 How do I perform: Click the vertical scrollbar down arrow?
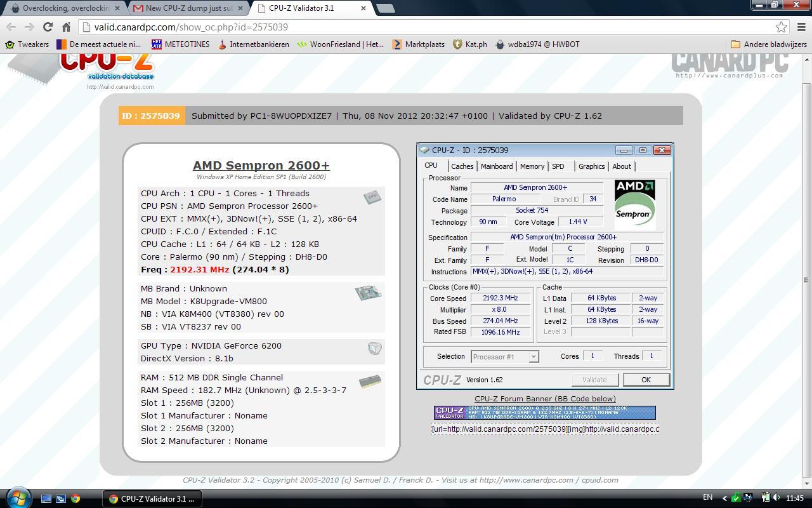point(807,483)
